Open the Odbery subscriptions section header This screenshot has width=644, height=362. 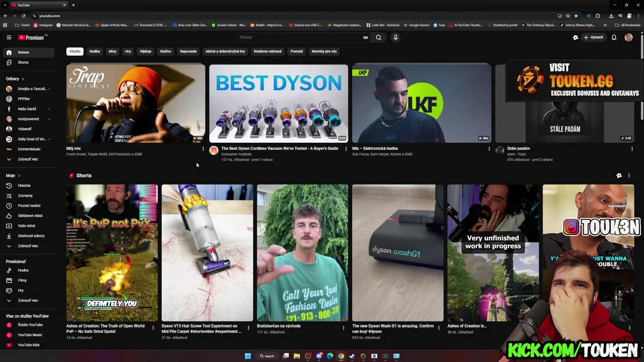click(x=15, y=78)
